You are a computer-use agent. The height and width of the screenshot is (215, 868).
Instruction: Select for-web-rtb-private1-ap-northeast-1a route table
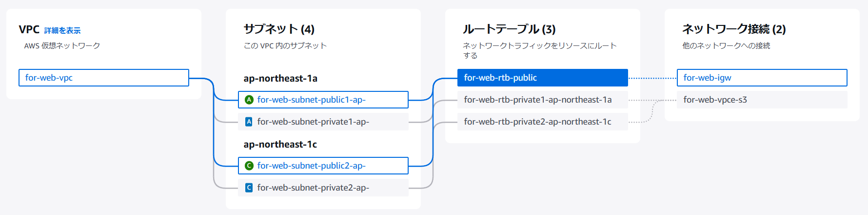tap(543, 100)
